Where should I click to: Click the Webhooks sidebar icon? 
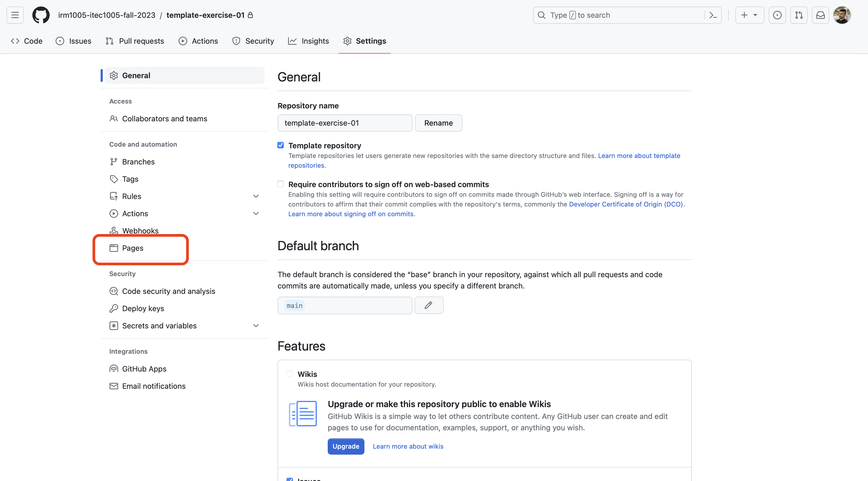point(114,231)
